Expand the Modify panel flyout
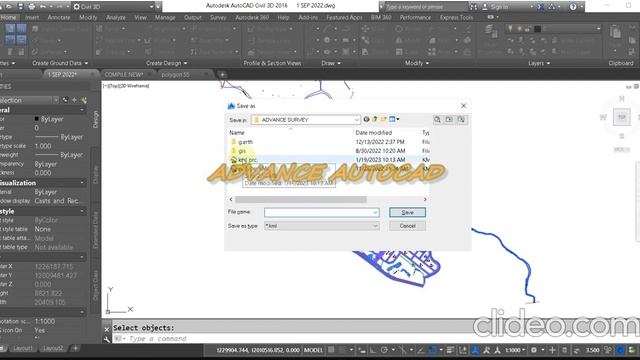The image size is (640, 360). tap(417, 63)
